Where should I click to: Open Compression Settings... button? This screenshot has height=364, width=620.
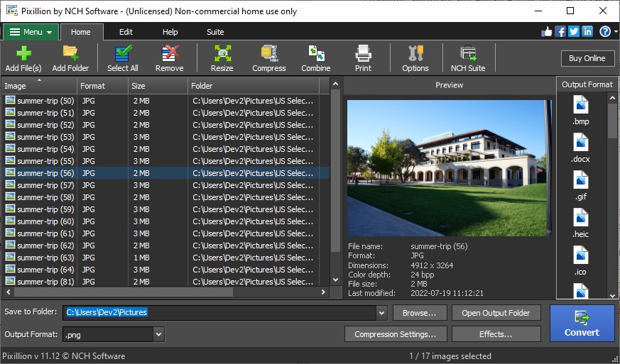pyautogui.click(x=396, y=334)
